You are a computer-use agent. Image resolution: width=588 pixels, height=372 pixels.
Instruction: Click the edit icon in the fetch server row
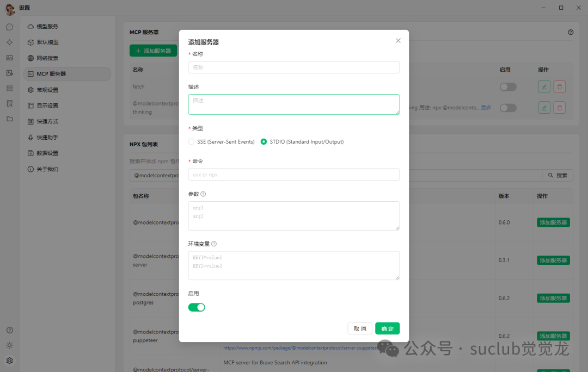544,86
